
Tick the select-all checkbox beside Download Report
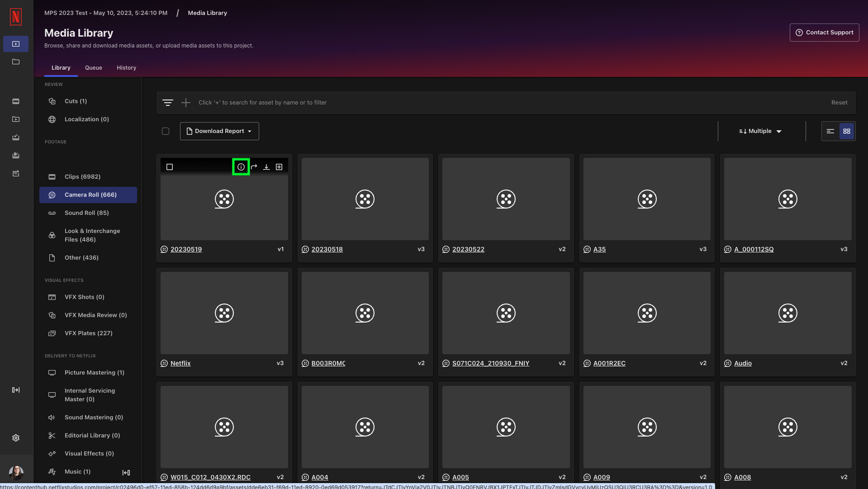coord(166,131)
